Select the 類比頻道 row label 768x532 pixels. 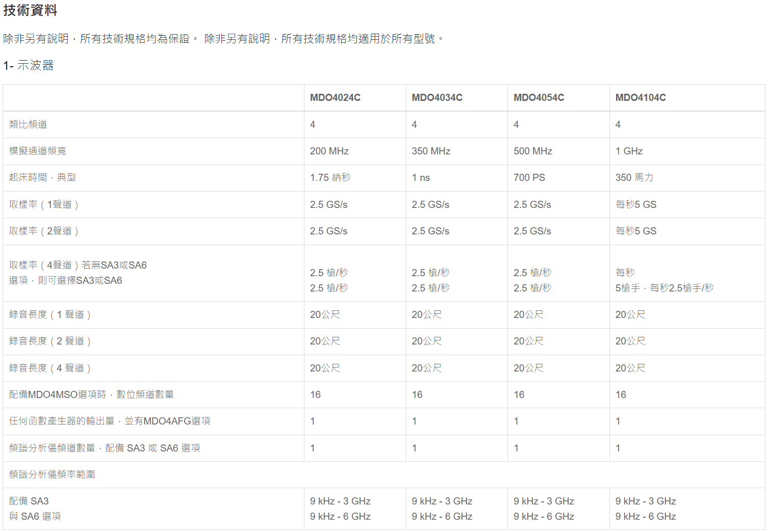(x=28, y=124)
